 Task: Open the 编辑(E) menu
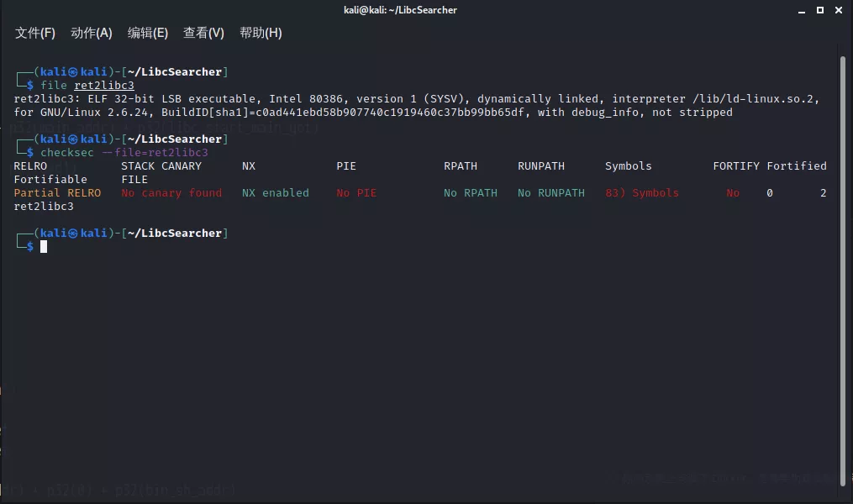coord(148,33)
